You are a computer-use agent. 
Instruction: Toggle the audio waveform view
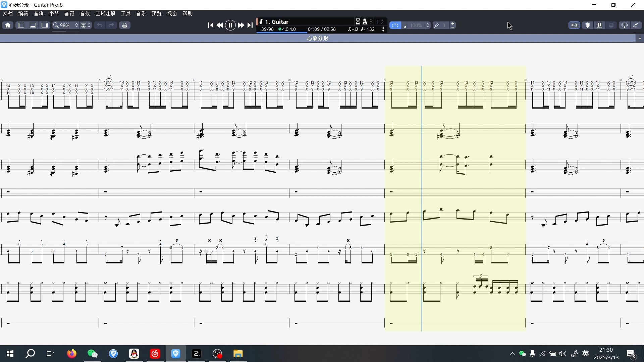574,25
